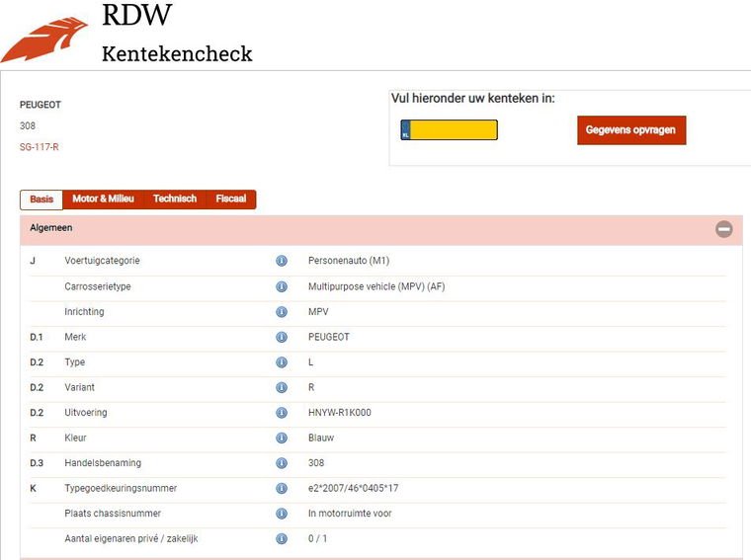Click 'Vul hieronder uw kenteken in' text
The width and height of the screenshot is (751, 560).
[472, 99]
